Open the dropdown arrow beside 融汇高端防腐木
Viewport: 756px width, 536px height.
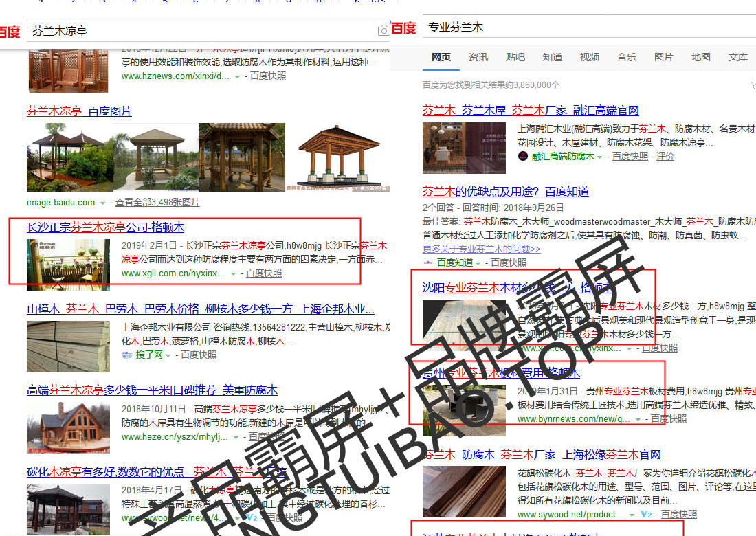tap(599, 157)
